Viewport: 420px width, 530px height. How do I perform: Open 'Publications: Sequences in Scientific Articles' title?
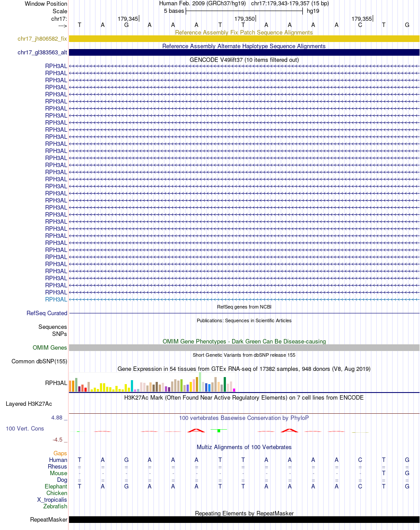[244, 320]
